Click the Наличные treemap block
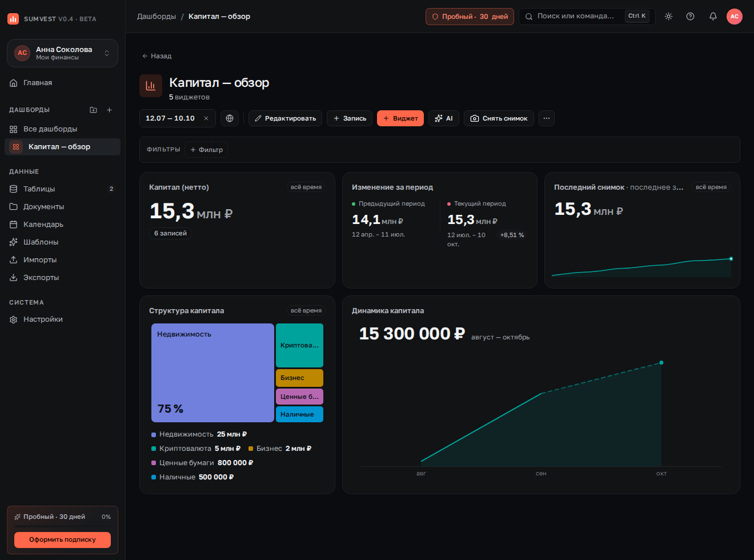Viewport: 754px width, 560px height. [299, 414]
